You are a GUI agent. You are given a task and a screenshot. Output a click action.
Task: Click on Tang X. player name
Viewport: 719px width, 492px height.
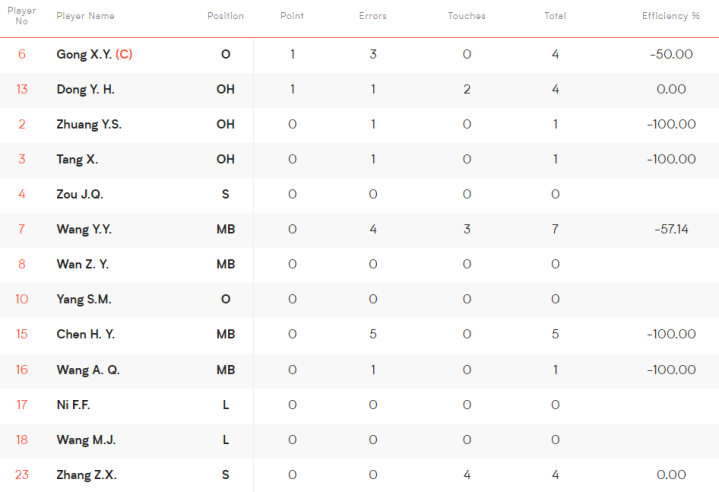pyautogui.click(x=77, y=159)
